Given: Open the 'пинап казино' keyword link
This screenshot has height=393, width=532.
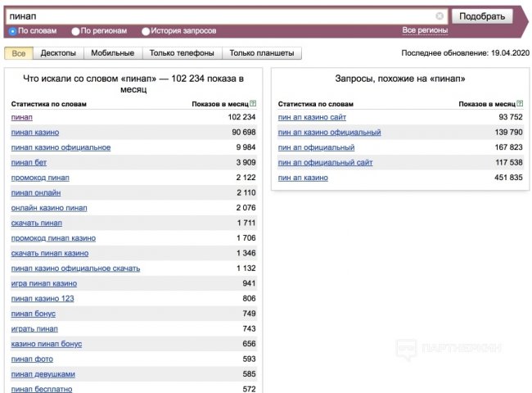Looking at the screenshot, I should click(x=35, y=133).
